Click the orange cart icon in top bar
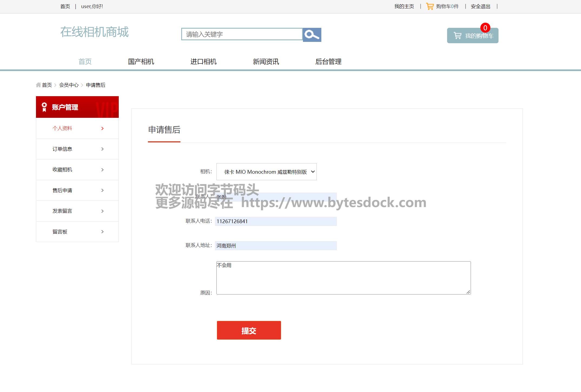This screenshot has height=392, width=581. 430,6
